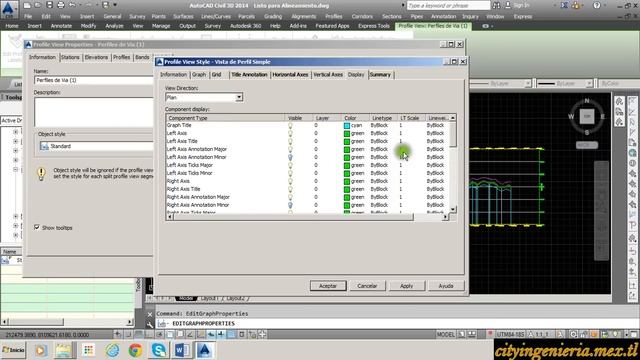Switch to the Grid tab

pyautogui.click(x=216, y=75)
